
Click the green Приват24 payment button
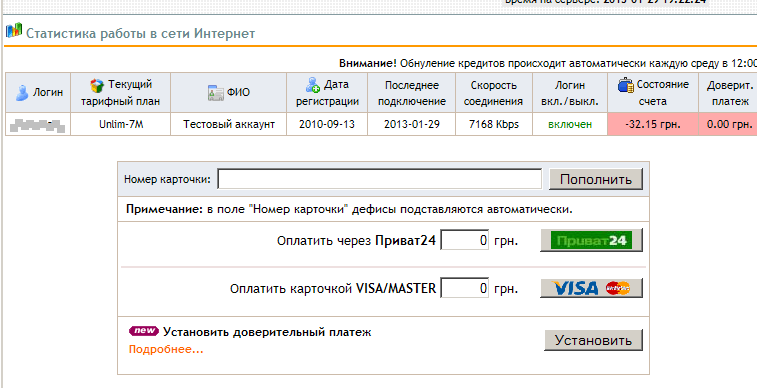[x=591, y=240]
